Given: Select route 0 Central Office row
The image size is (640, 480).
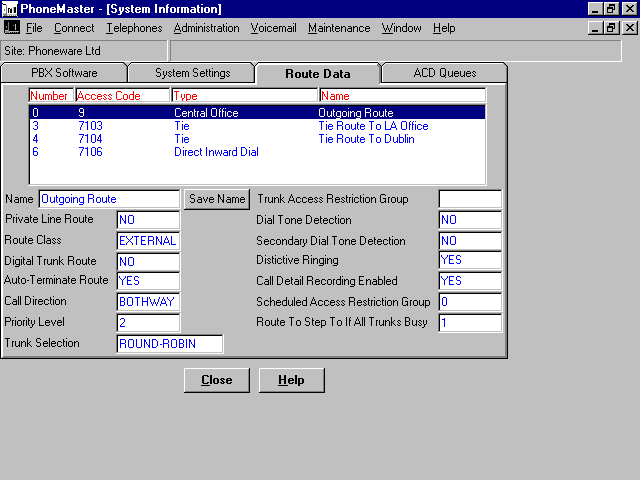Looking at the screenshot, I should [x=258, y=113].
